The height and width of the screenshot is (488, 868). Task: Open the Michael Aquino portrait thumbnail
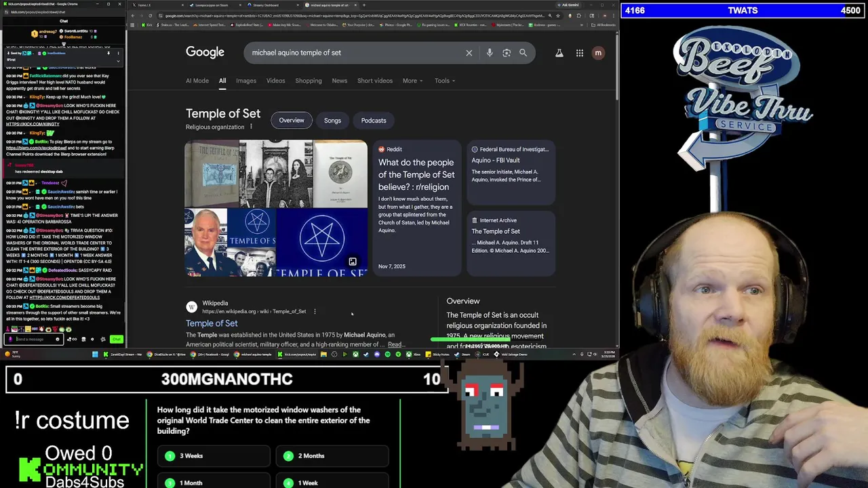pos(205,242)
